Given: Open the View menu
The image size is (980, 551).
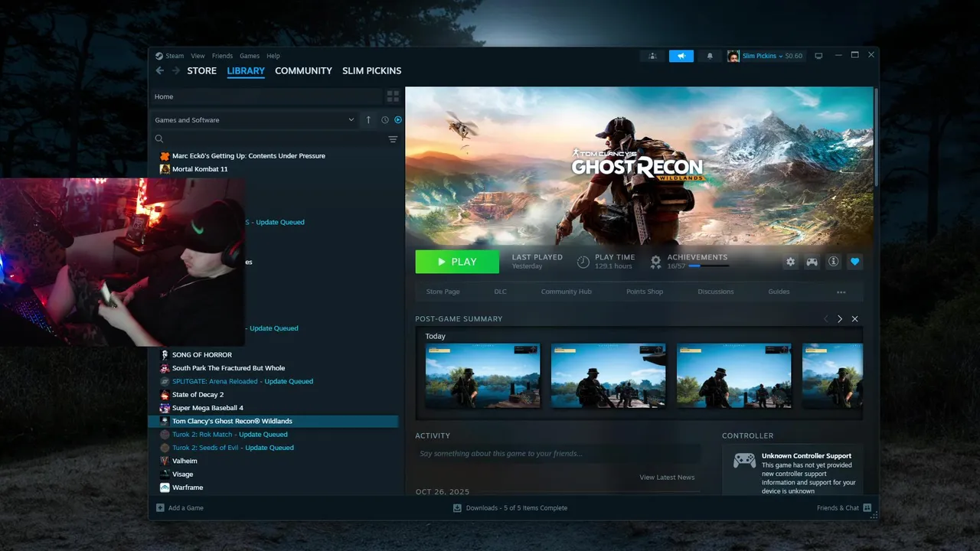Looking at the screenshot, I should coord(198,56).
